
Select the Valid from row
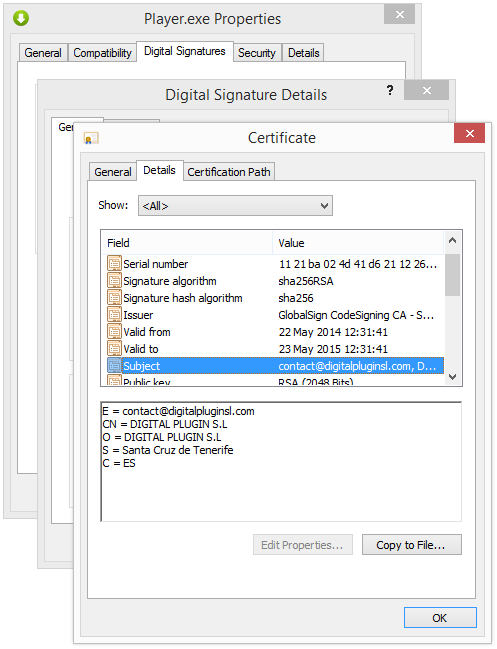pos(273,332)
